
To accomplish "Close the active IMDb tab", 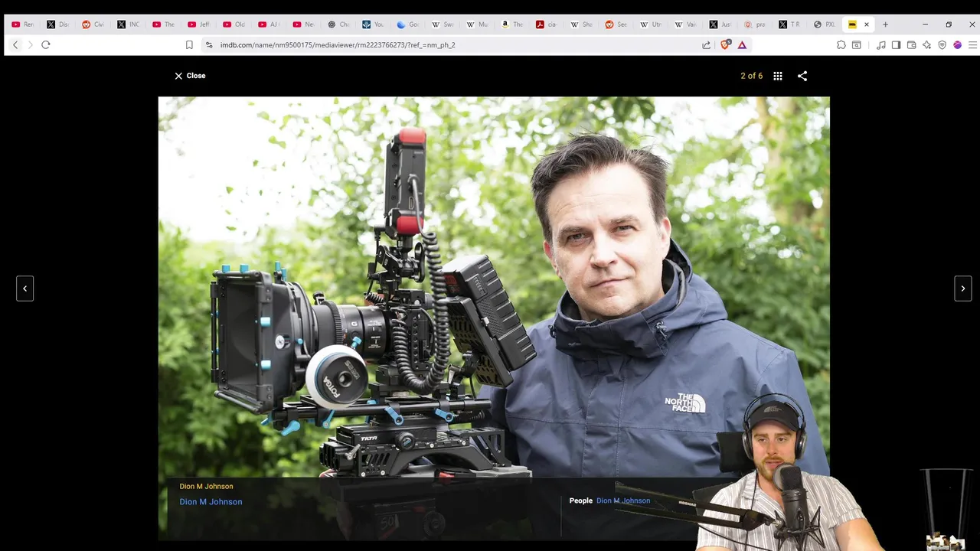I will tap(867, 24).
